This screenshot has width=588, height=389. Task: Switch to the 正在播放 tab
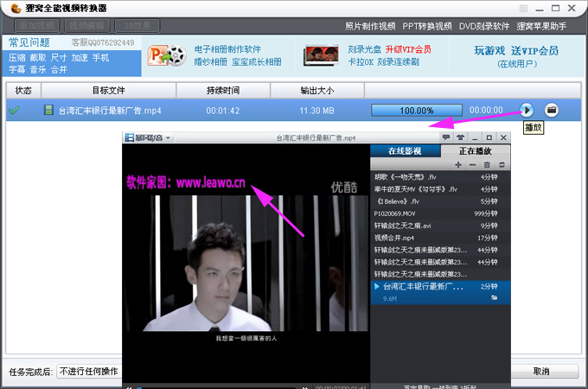475,151
